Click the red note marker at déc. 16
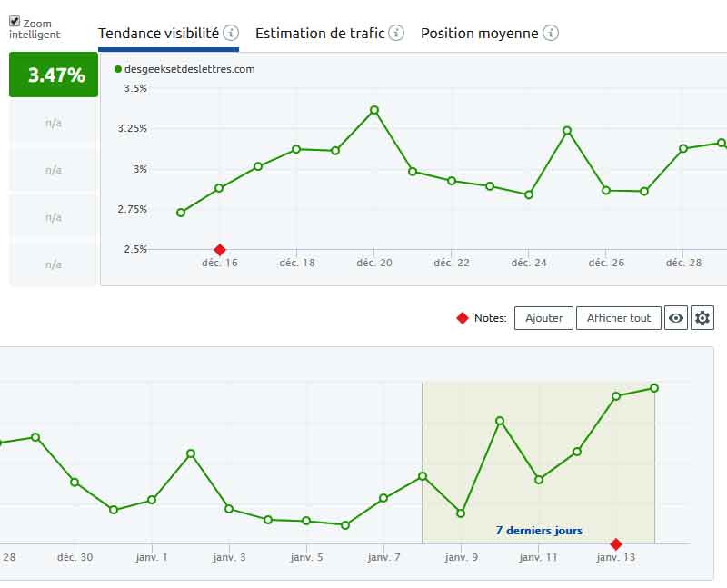This screenshot has width=727, height=588. [x=220, y=250]
